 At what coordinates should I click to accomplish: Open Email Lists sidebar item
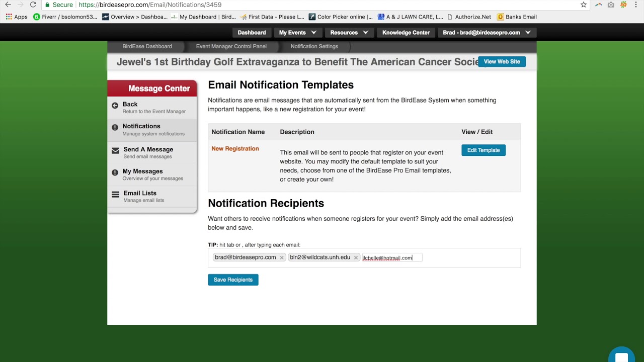152,196
